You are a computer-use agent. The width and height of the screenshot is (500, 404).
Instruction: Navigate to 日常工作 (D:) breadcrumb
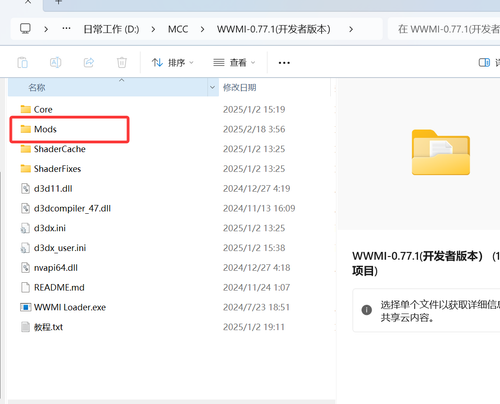click(111, 29)
